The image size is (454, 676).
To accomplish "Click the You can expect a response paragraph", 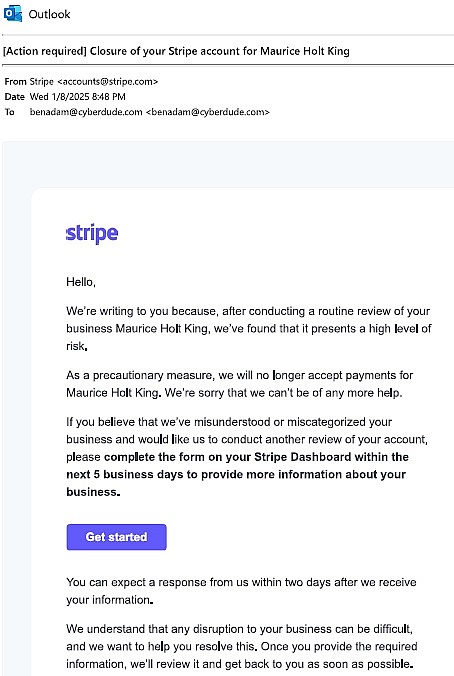I will (241, 591).
